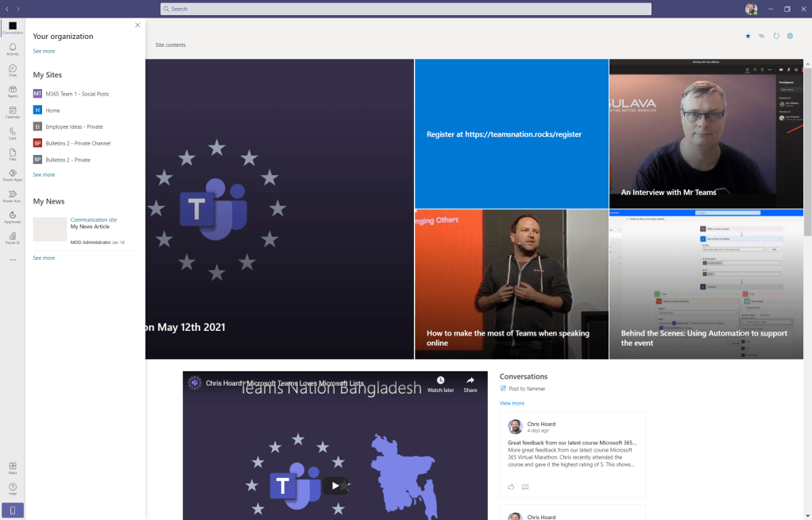Like Chris Hoard's Yammer post
Screen dimensions: 812x520
point(511,487)
